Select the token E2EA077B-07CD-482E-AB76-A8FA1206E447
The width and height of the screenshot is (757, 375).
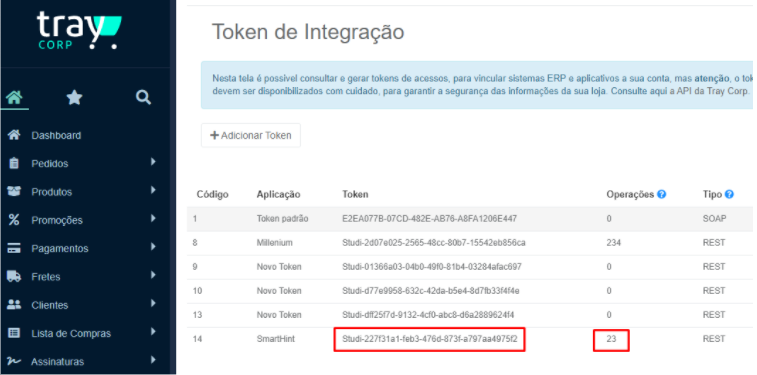(430, 219)
